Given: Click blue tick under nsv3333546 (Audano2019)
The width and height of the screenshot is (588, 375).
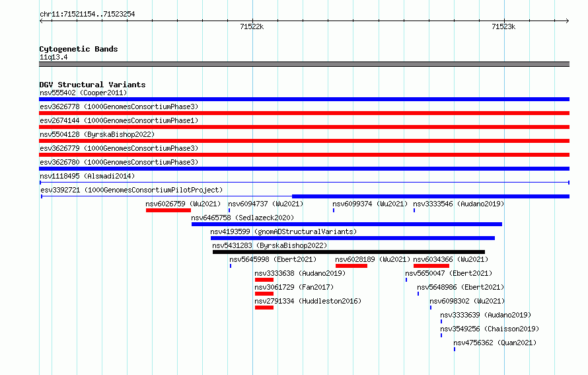Looking at the screenshot, I should point(414,210).
